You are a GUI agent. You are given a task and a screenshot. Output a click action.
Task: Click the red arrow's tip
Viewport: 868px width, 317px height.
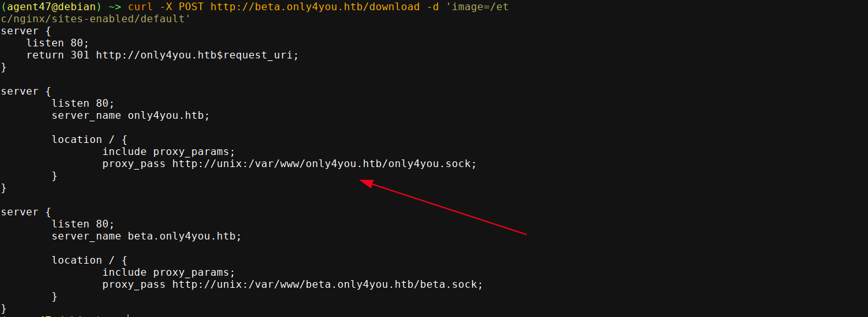[362, 182]
